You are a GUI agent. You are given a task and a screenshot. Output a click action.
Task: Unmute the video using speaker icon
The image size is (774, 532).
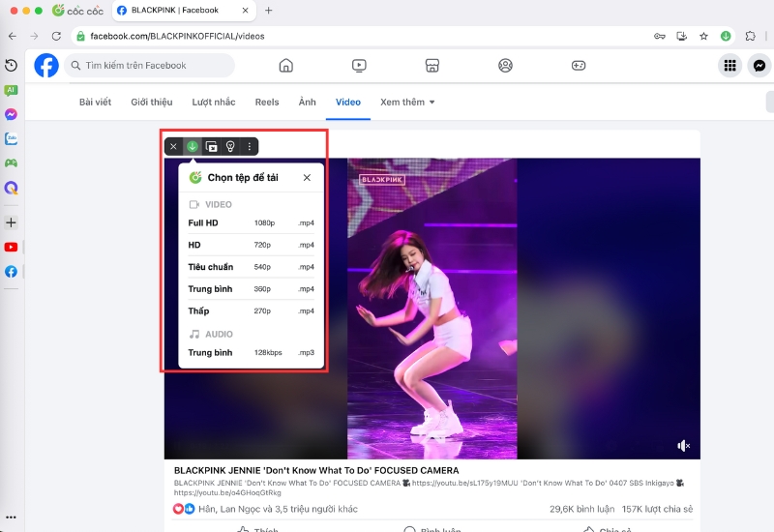[683, 446]
